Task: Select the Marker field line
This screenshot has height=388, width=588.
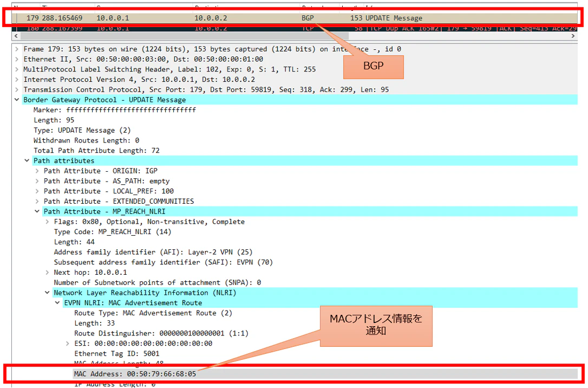Action: coord(114,110)
